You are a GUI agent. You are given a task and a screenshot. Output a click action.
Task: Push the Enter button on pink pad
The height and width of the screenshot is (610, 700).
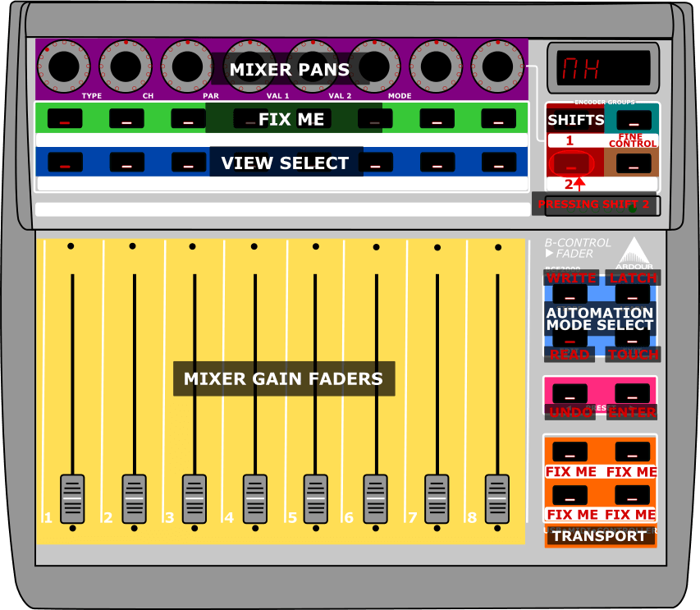click(x=633, y=393)
